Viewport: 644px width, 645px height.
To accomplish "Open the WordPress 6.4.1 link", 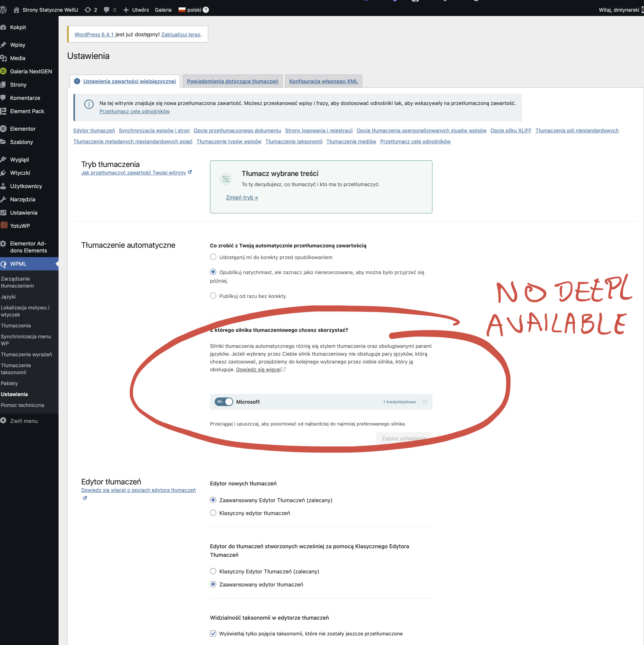I will pyautogui.click(x=94, y=34).
